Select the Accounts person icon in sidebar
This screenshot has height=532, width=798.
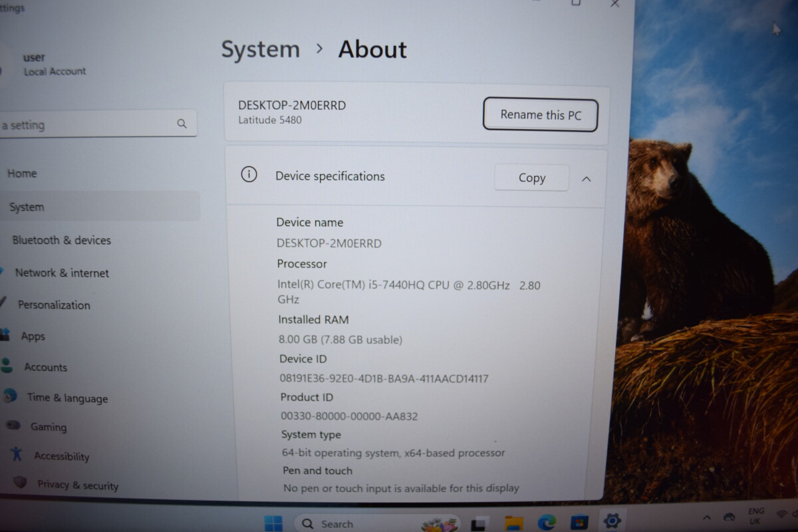pos(6,365)
